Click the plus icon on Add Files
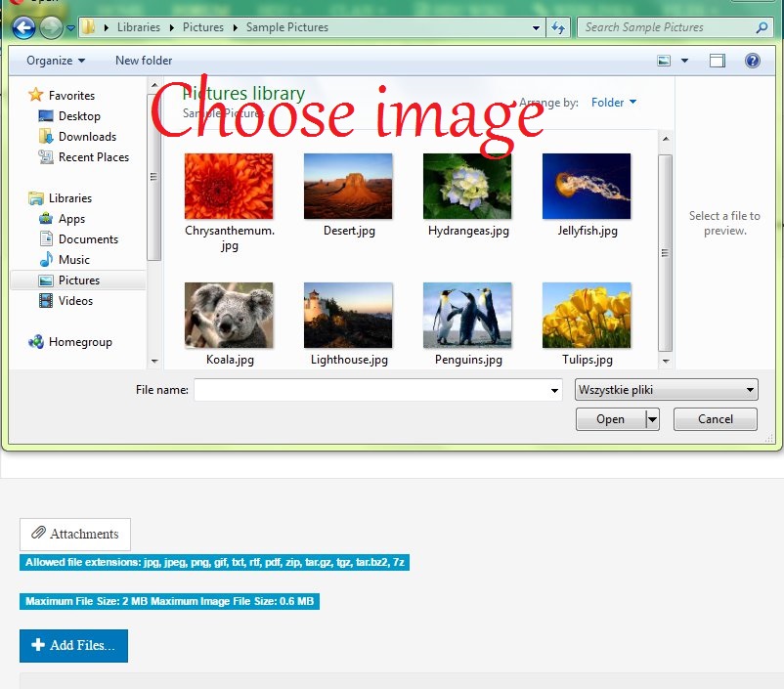 coord(37,644)
